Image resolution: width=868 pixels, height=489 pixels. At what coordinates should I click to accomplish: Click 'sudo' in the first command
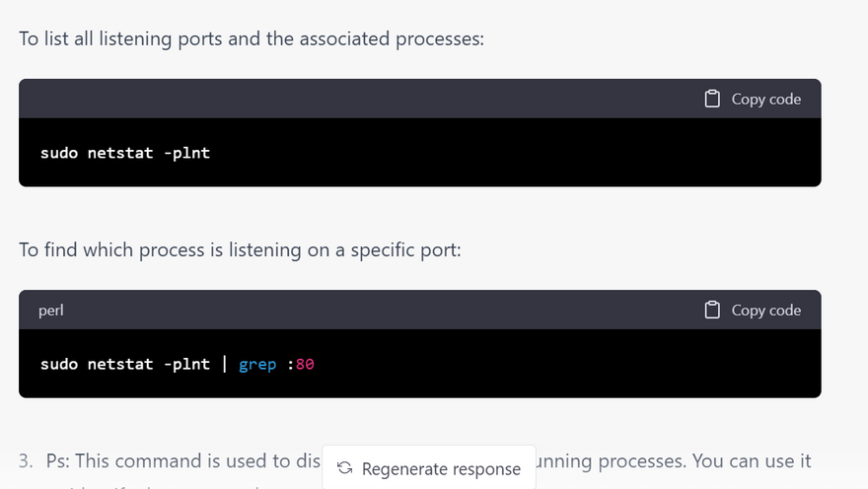[59, 153]
